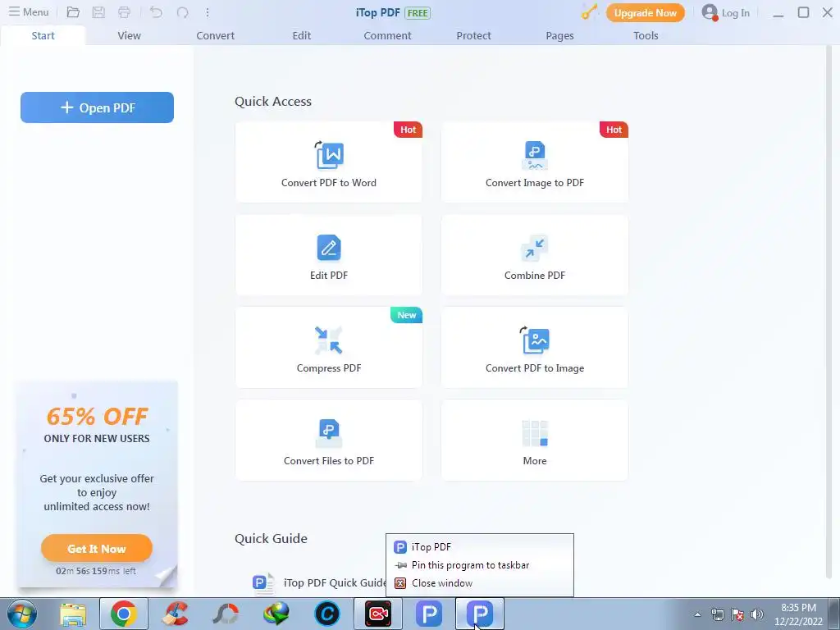
Task: Open iTop PDF Quick Guide document
Action: [x=320, y=582]
